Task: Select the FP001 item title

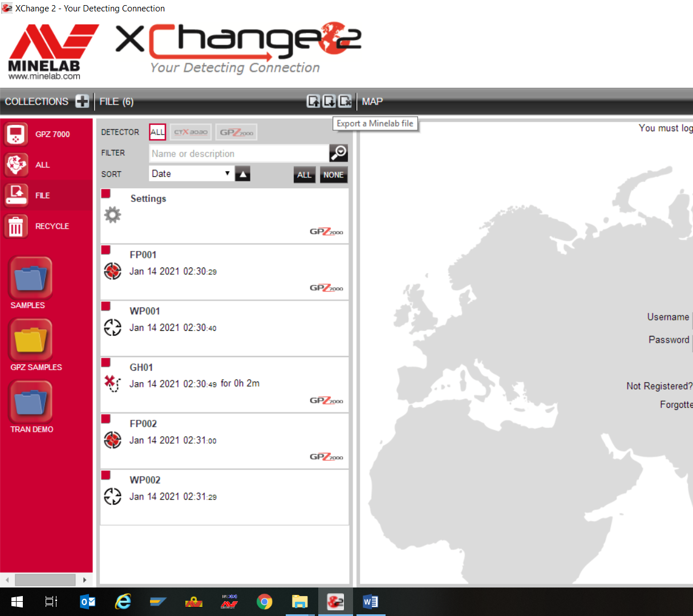Action: (143, 255)
